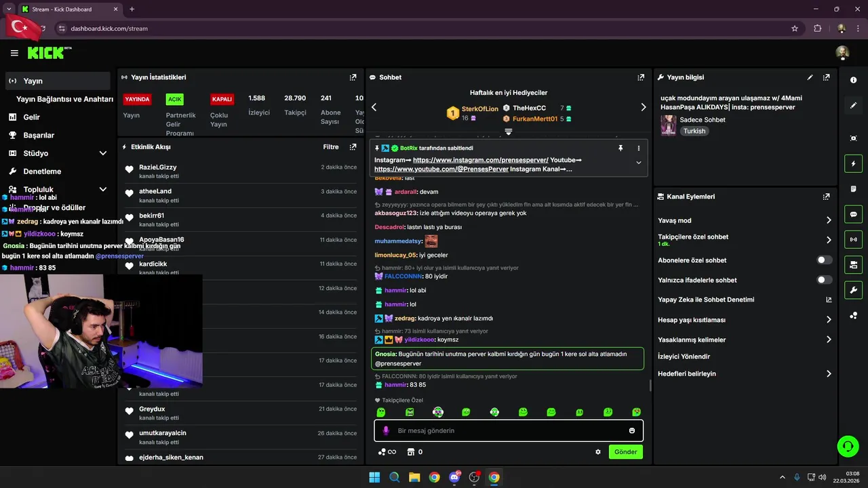Click the Turkish language tag

coord(694,131)
